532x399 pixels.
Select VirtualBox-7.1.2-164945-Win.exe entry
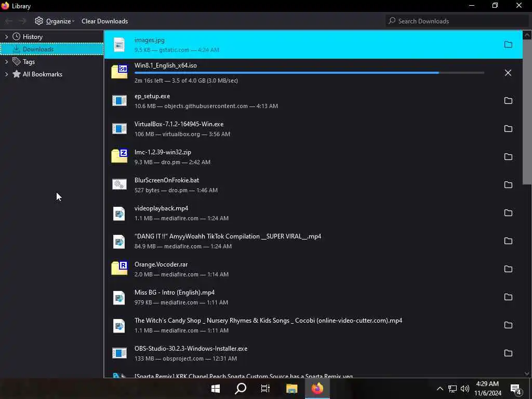(x=313, y=129)
